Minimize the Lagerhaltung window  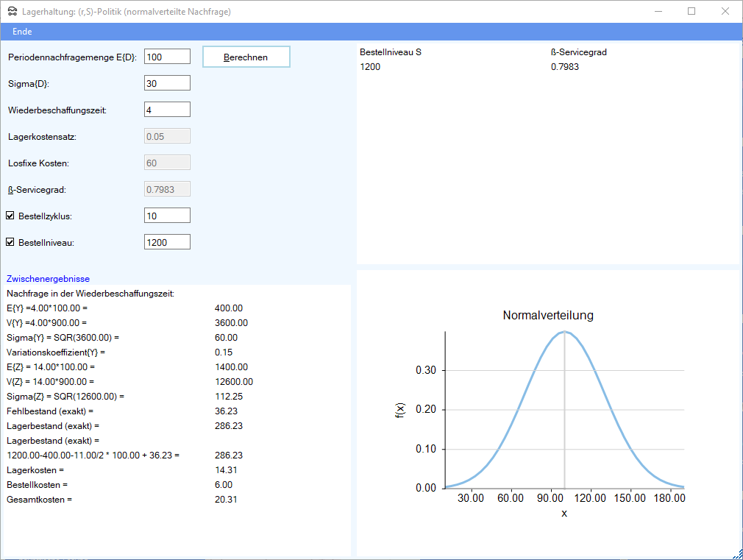pos(657,11)
